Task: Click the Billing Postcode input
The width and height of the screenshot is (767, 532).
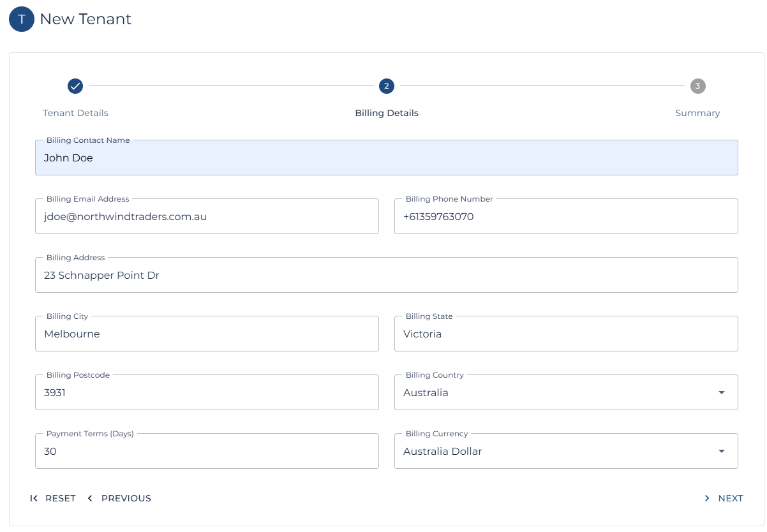Action: pyautogui.click(x=207, y=393)
